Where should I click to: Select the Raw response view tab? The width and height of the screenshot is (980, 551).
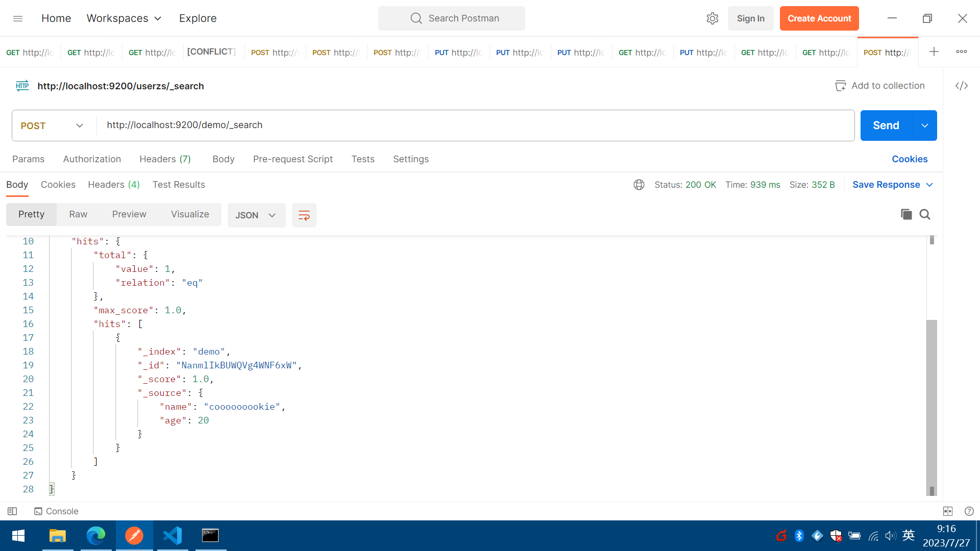click(x=78, y=214)
